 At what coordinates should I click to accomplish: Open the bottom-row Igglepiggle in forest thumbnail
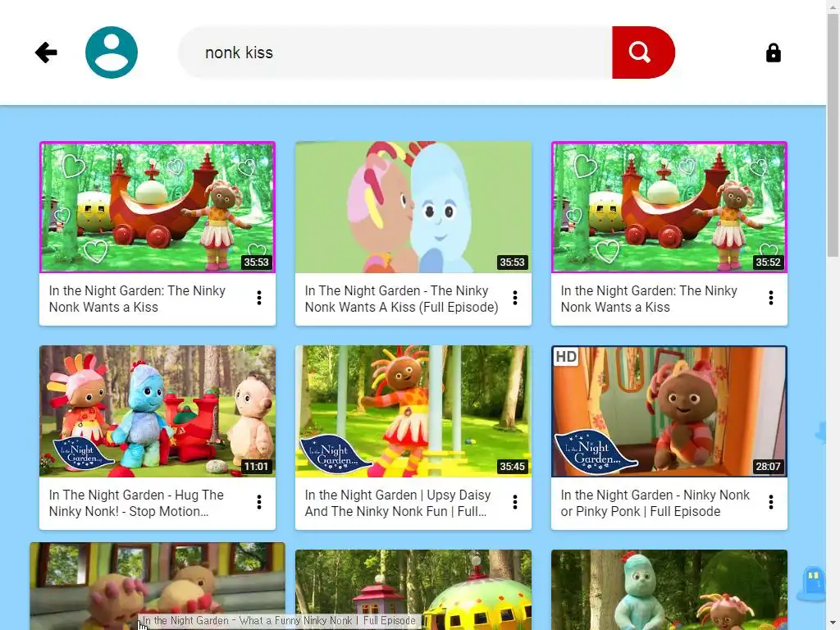[x=669, y=590]
